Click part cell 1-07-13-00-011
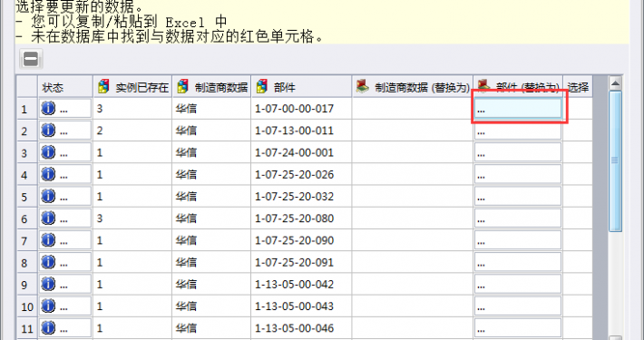Image resolution: width=644 pixels, height=340 pixels. 301,131
